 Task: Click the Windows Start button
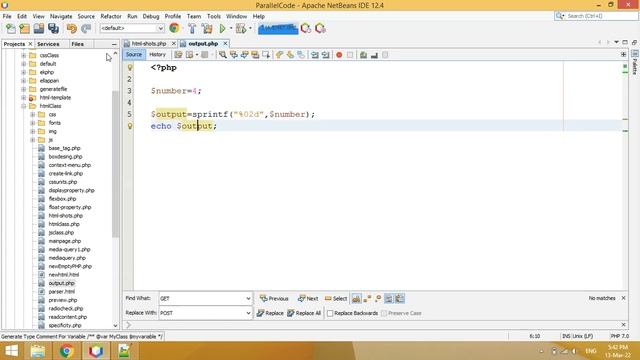(x=11, y=351)
